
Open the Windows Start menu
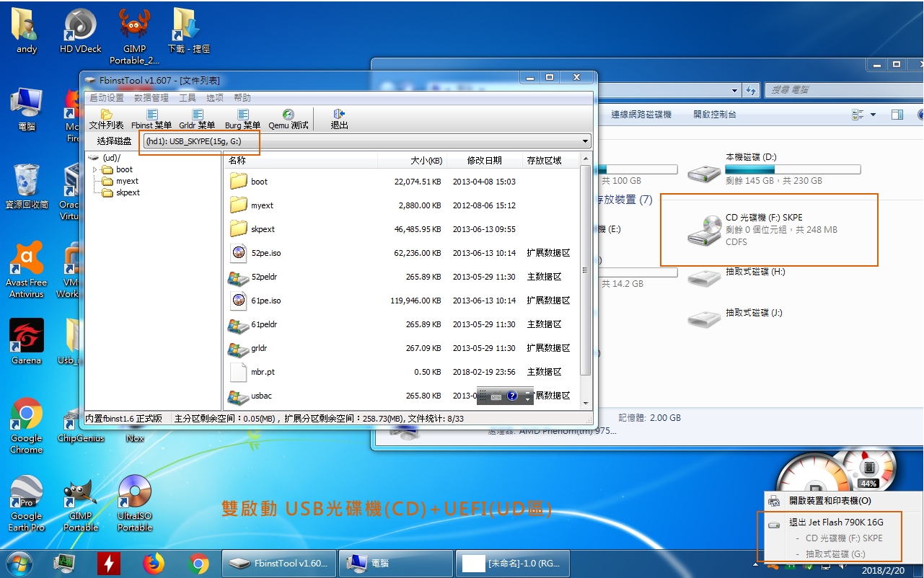point(19,563)
